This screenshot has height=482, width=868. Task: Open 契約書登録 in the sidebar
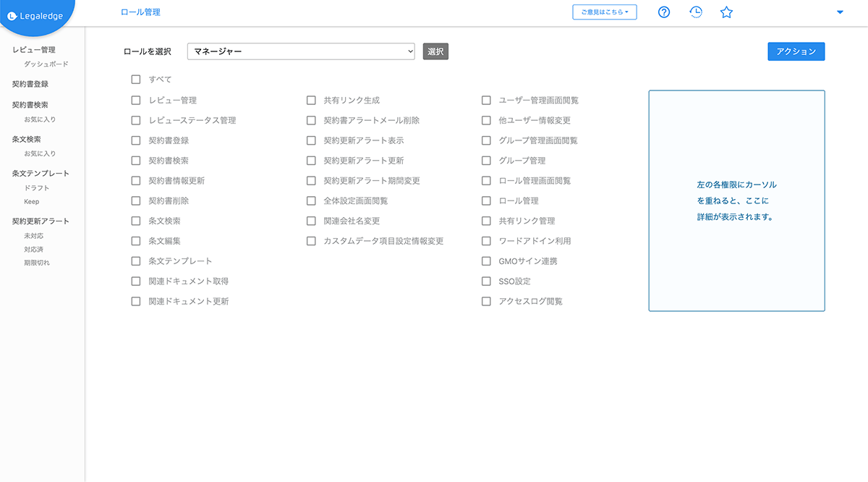coord(30,84)
